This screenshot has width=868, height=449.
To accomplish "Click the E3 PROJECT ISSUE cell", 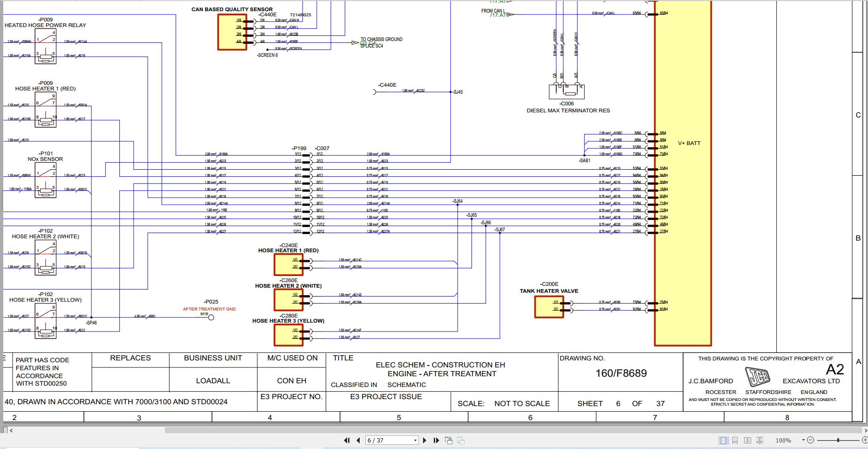I will (386, 397).
